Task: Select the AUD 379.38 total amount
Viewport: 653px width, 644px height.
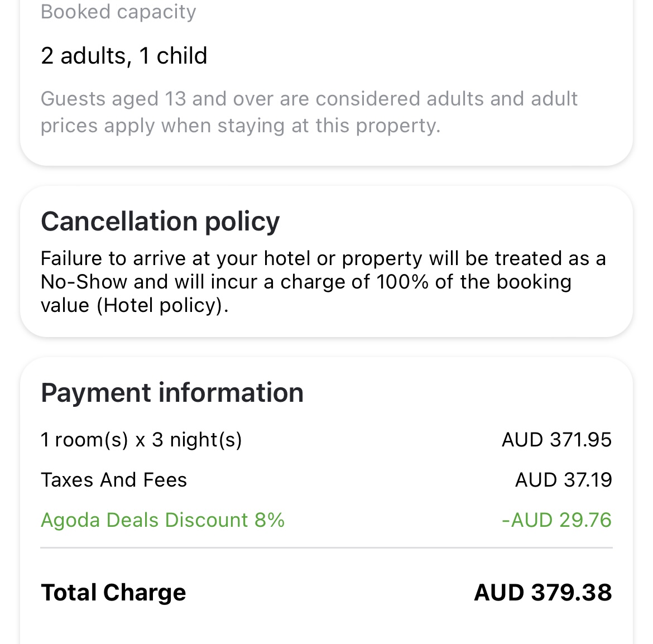Action: (x=543, y=593)
